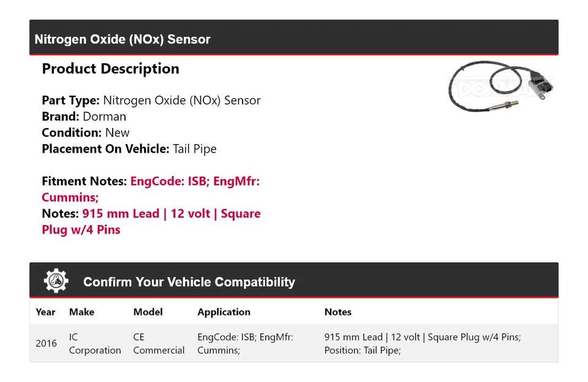Click the Confirm Your Vehicle Compatibility heading
Viewport: 588px width, 382px height.
[189, 282]
